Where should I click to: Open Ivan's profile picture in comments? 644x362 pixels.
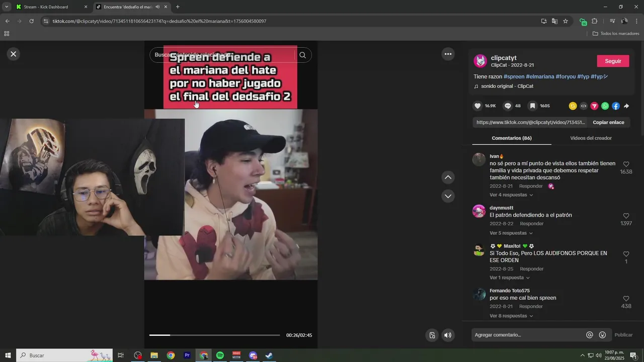(x=479, y=160)
